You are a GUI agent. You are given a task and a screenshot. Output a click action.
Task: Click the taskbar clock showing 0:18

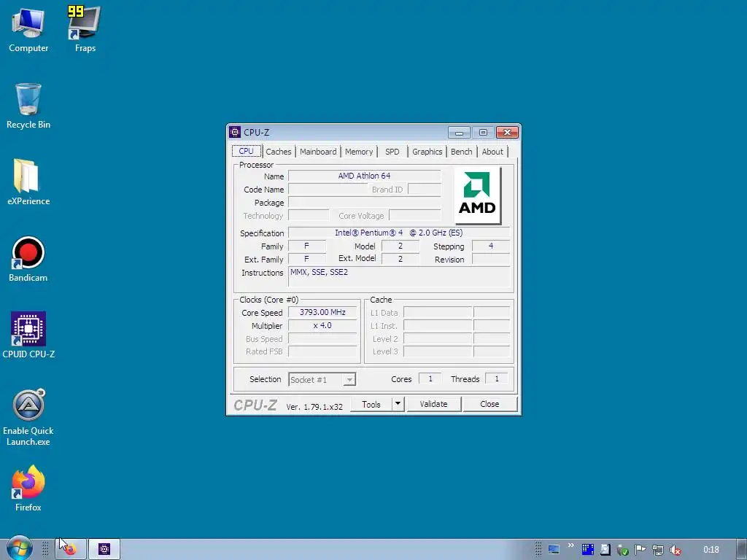[x=711, y=550]
